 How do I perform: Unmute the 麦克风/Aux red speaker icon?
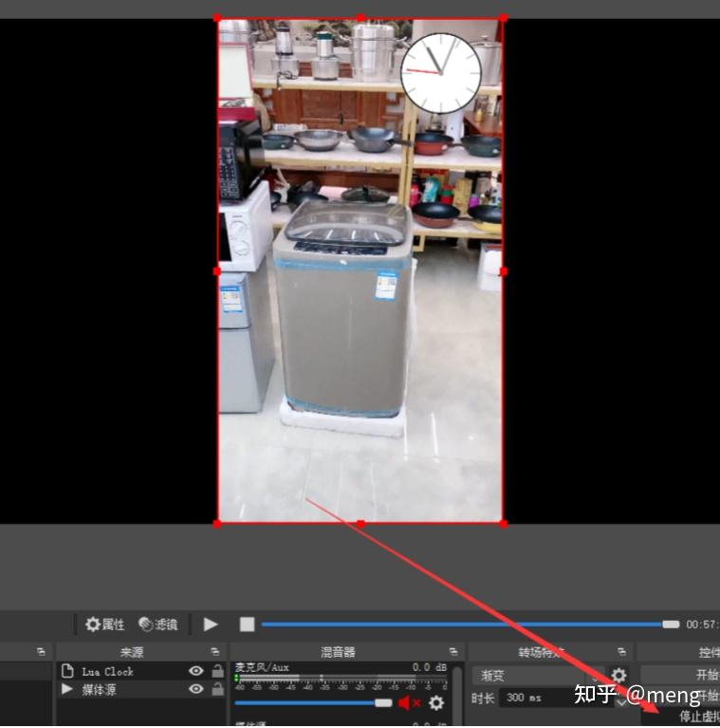(x=409, y=703)
